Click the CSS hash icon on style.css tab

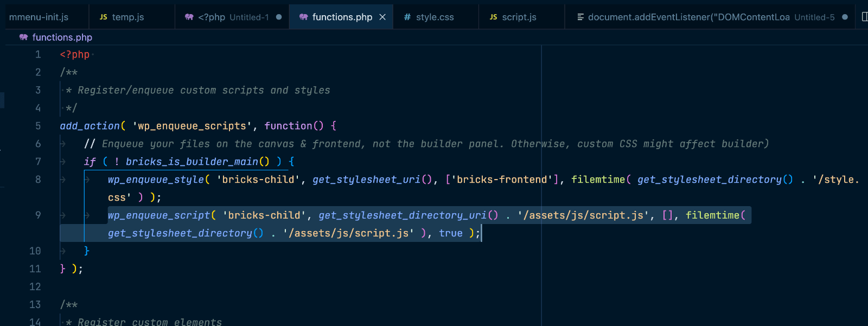(407, 17)
